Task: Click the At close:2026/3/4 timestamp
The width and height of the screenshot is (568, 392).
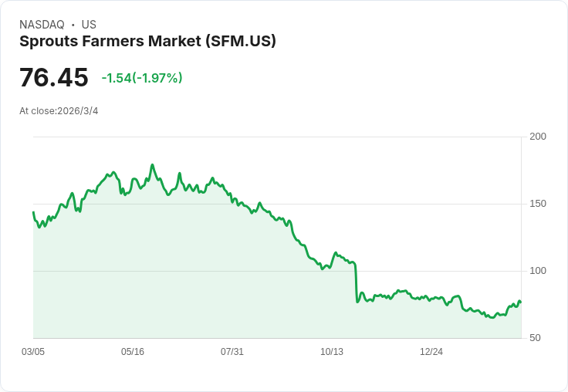Action: [x=59, y=111]
